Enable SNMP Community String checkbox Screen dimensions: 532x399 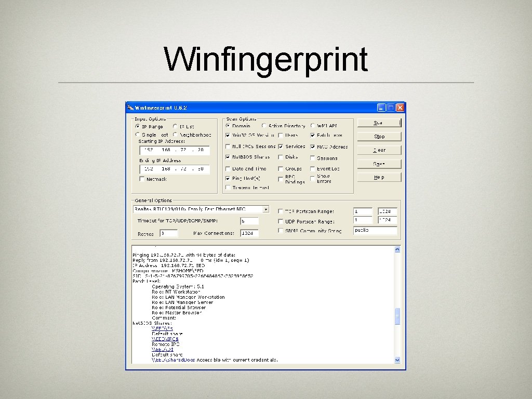point(281,231)
